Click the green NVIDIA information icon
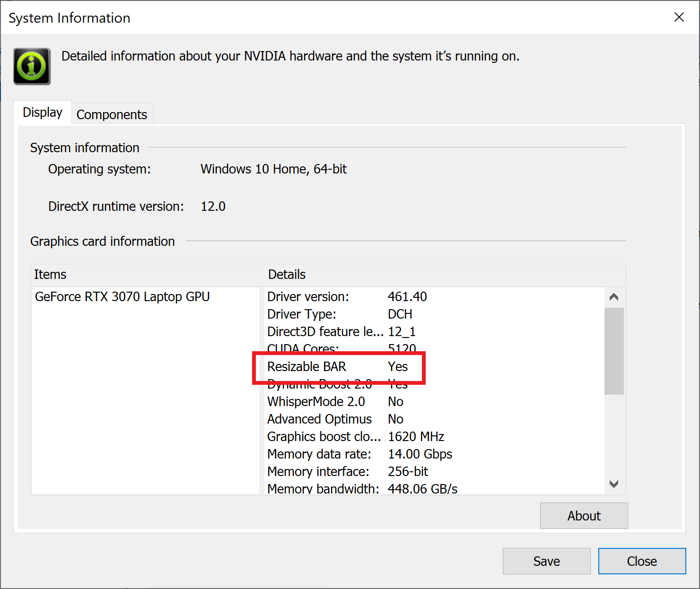This screenshot has width=700, height=589. [x=32, y=66]
